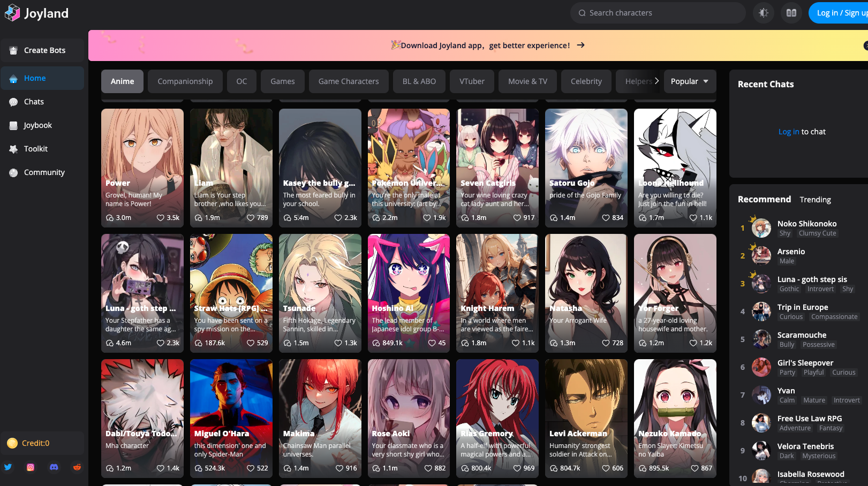This screenshot has width=868, height=486.
Task: Open the Knight Harem character card
Action: 497,293
